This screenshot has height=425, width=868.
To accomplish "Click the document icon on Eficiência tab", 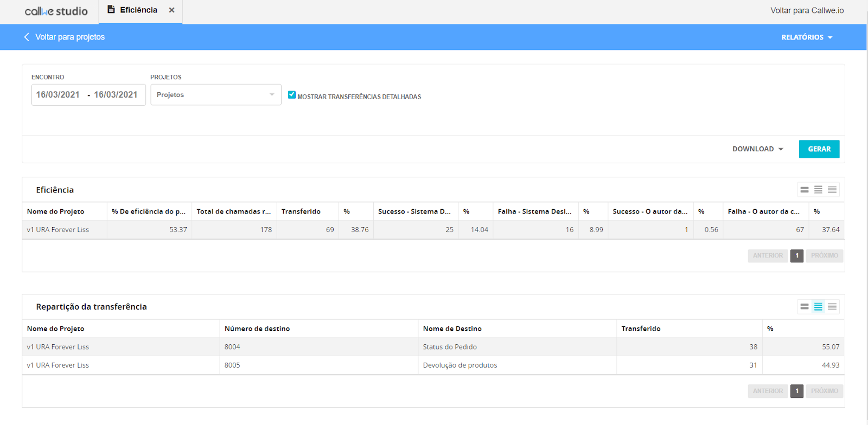I will [111, 10].
